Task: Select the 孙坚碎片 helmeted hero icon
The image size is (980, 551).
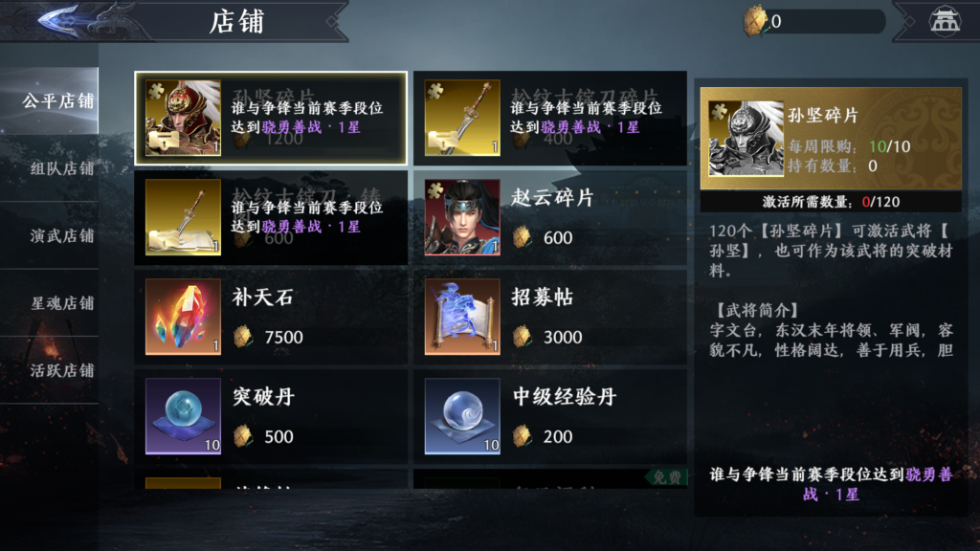Action: tap(183, 118)
